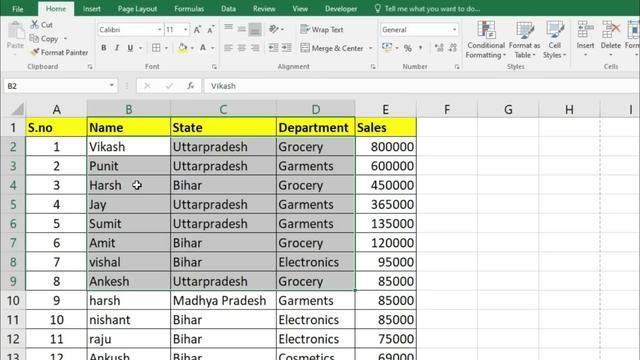
Task: Select column E header
Action: pyautogui.click(x=385, y=109)
